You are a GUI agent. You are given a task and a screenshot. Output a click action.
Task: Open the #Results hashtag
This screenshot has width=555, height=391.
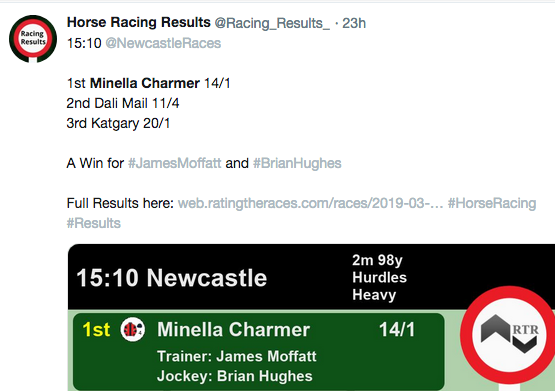pos(94,223)
